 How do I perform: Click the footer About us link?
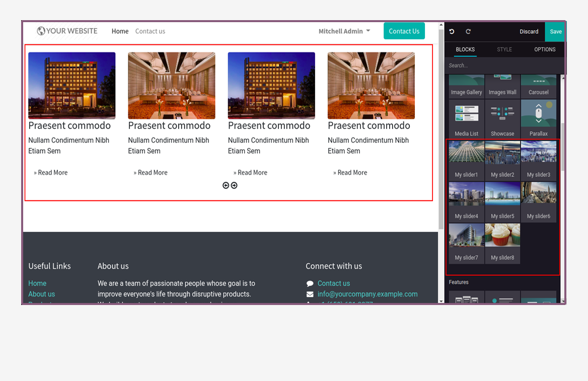41,294
